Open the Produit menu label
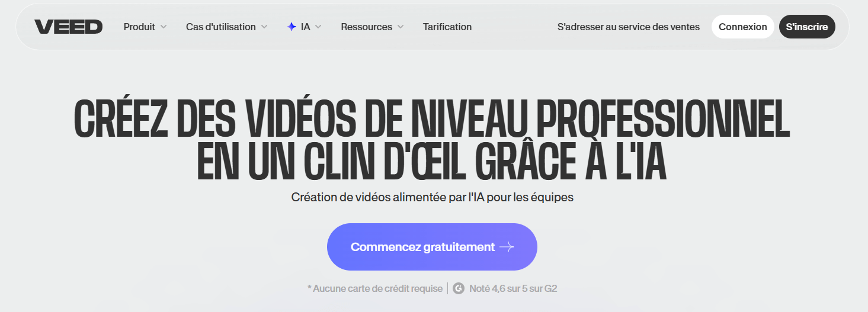Viewport: 868px width, 312px height. [x=139, y=27]
